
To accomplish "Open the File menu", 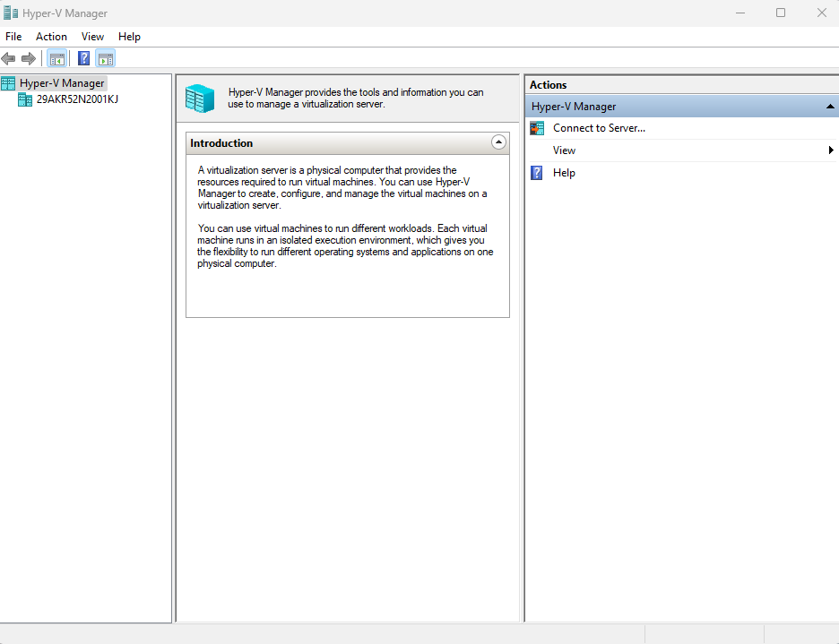I will pos(13,37).
